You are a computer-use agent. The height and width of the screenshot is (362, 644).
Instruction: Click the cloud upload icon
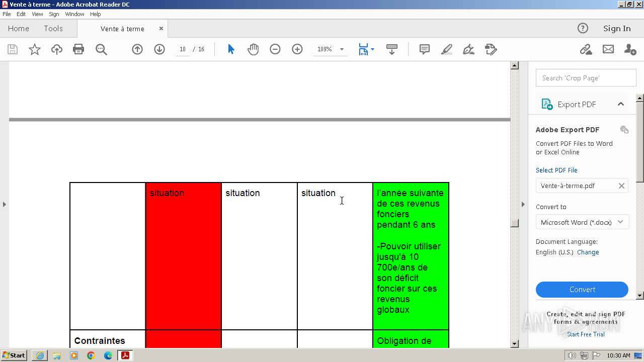57,49
